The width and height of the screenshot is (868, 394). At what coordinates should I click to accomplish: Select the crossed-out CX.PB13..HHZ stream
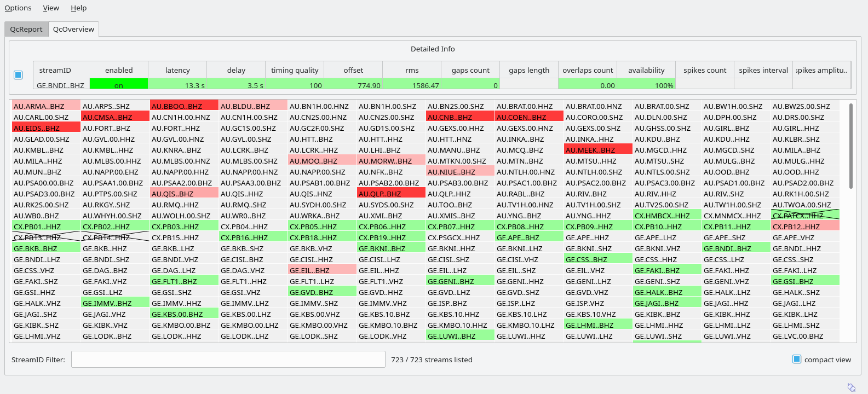click(46, 237)
